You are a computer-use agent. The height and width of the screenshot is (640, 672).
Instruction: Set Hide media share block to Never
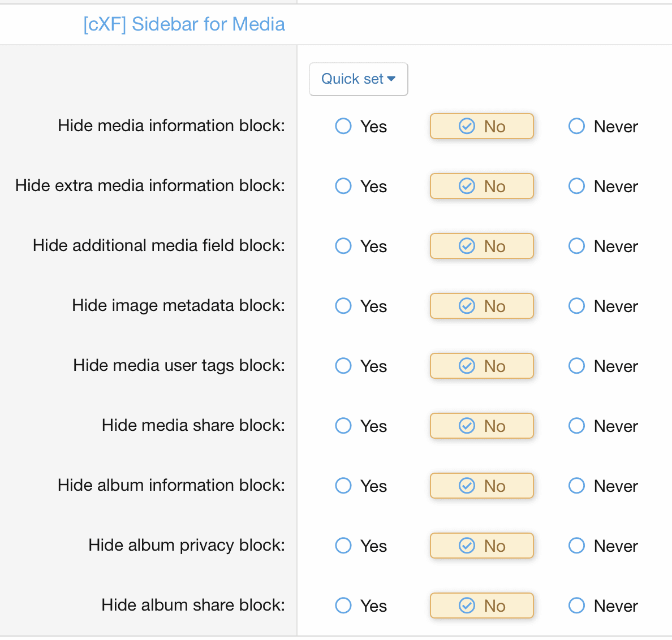pyautogui.click(x=576, y=426)
